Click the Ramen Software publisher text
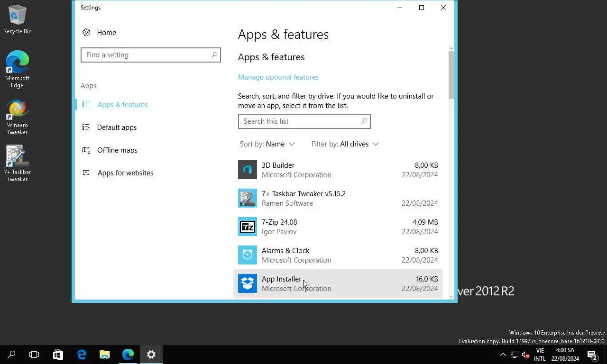The height and width of the screenshot is (364, 607). pos(287,203)
